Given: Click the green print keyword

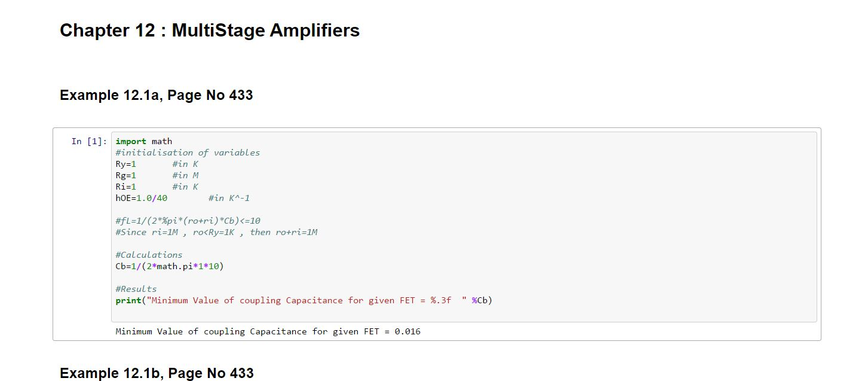Looking at the screenshot, I should [x=128, y=300].
